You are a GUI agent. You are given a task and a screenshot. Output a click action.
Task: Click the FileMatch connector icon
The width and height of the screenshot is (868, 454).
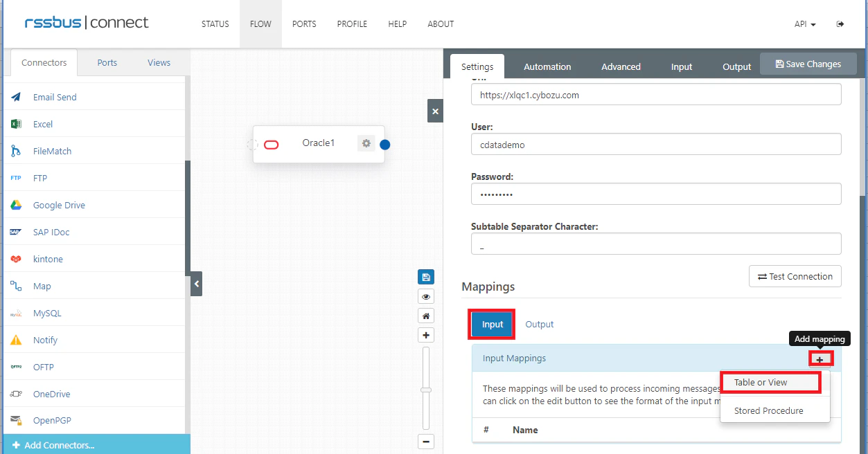click(16, 151)
